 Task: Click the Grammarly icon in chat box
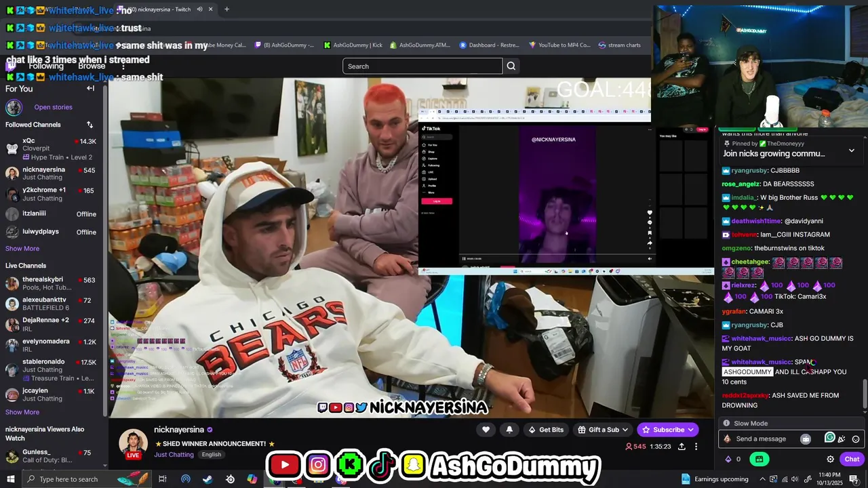[x=829, y=438]
